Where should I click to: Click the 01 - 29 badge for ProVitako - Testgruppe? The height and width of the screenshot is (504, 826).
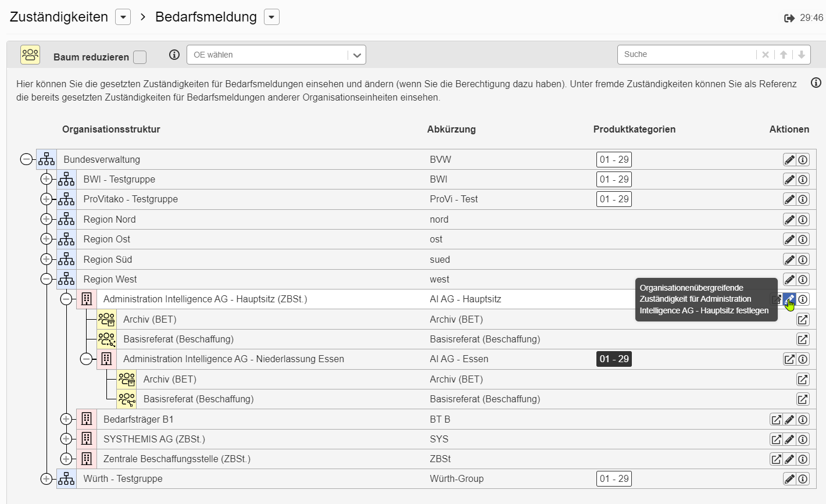614,199
